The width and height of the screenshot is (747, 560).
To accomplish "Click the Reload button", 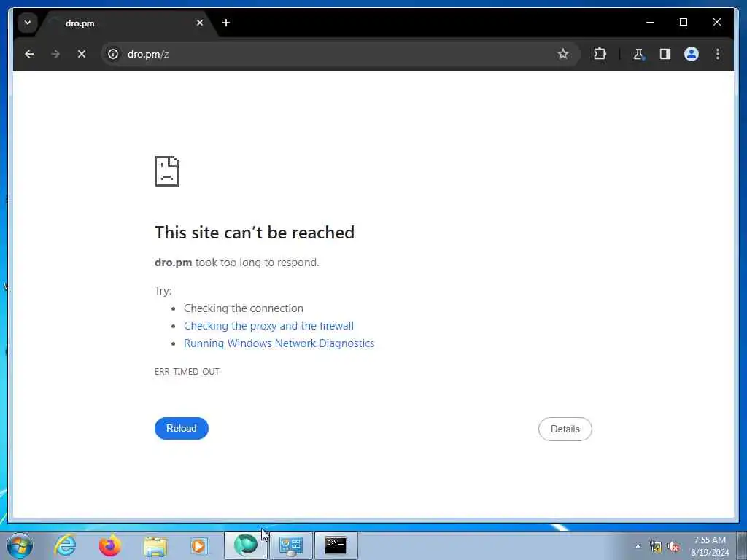I will [x=182, y=428].
